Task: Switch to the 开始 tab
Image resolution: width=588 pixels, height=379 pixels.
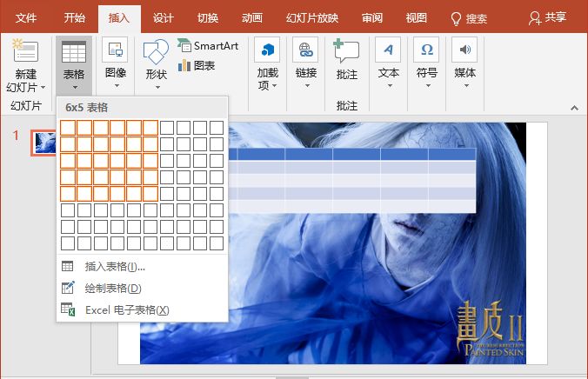Action: (x=74, y=17)
